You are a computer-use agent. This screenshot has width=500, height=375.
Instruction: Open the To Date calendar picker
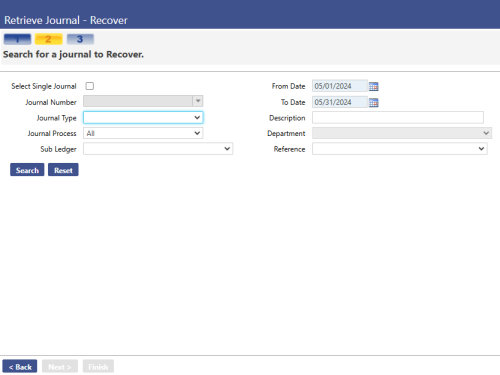[373, 103]
